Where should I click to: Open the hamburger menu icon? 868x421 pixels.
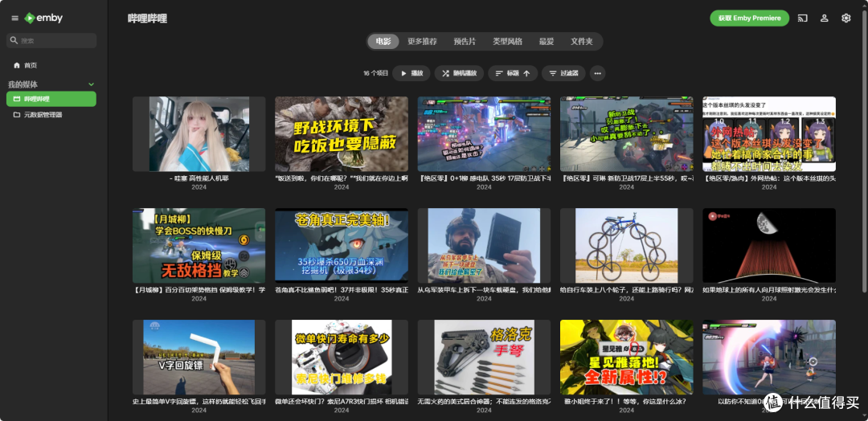(15, 18)
